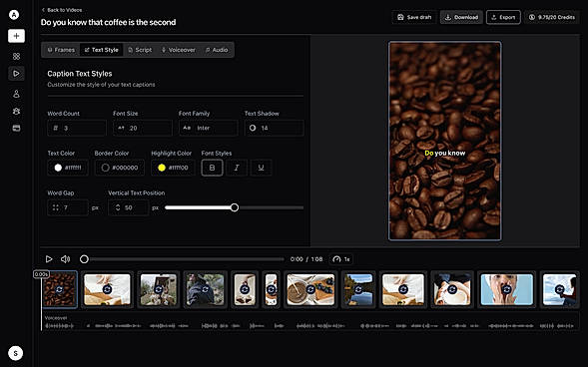The image size is (588, 367).
Task: Toggle Bold font style
Action: pos(212,168)
